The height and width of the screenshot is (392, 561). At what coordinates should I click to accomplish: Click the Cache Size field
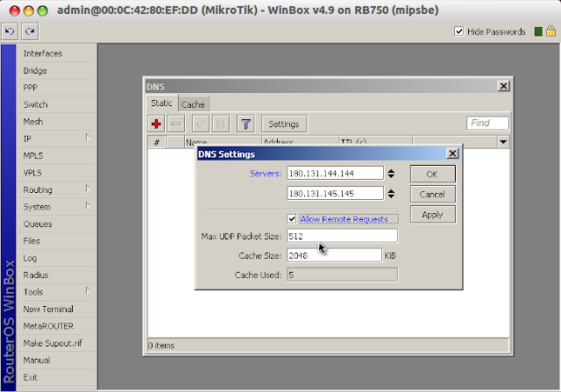pos(334,255)
